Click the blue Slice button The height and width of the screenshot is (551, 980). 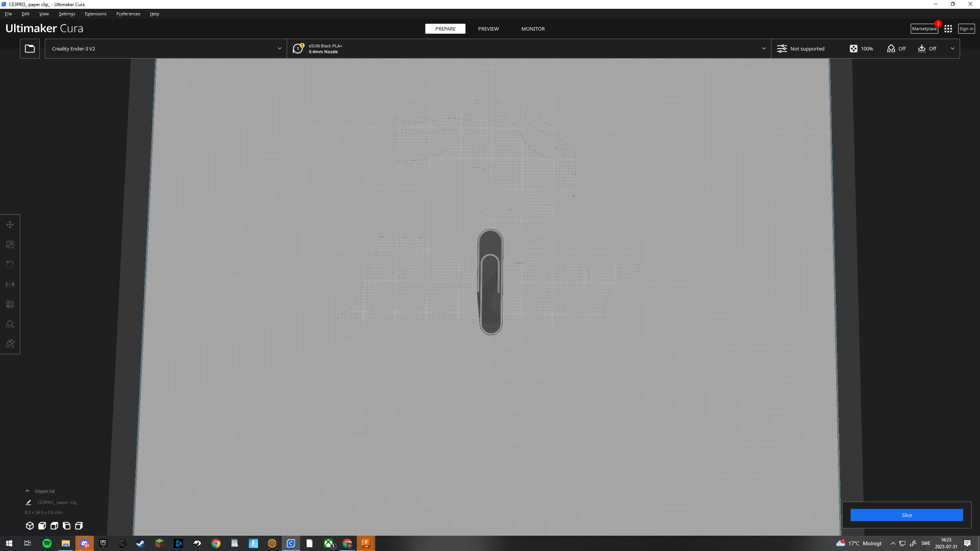[906, 515]
